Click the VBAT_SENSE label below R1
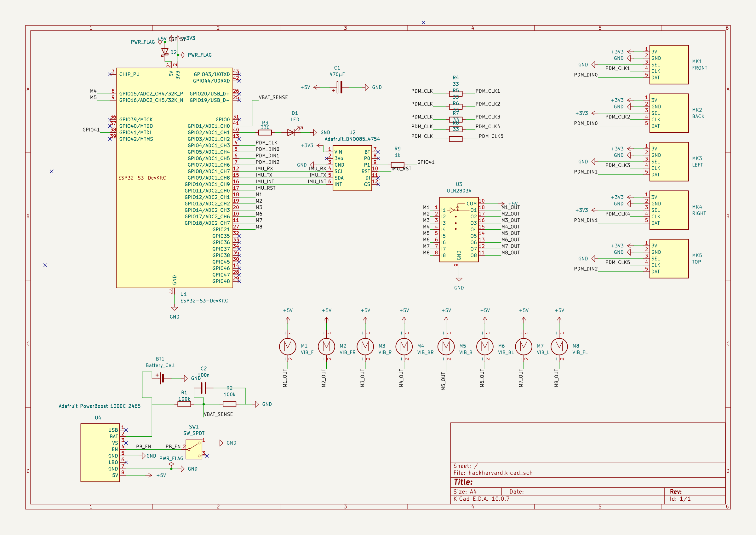Viewport: 756px width, 535px height. click(218, 414)
